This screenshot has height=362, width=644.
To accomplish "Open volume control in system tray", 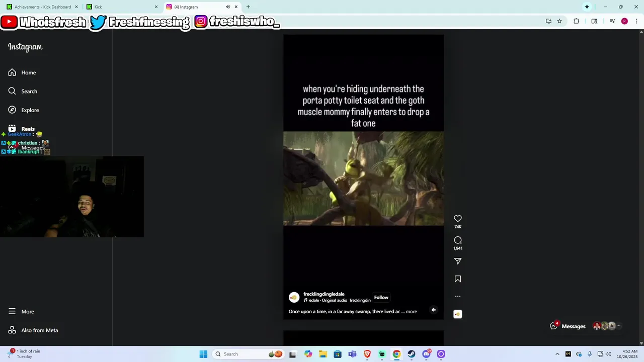I will pos(608,354).
